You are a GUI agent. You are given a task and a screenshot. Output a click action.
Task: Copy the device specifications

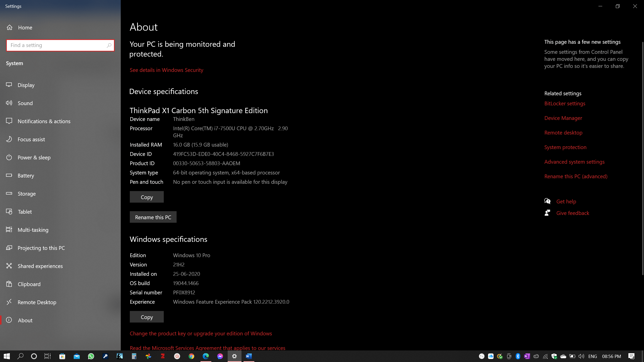coord(147,197)
